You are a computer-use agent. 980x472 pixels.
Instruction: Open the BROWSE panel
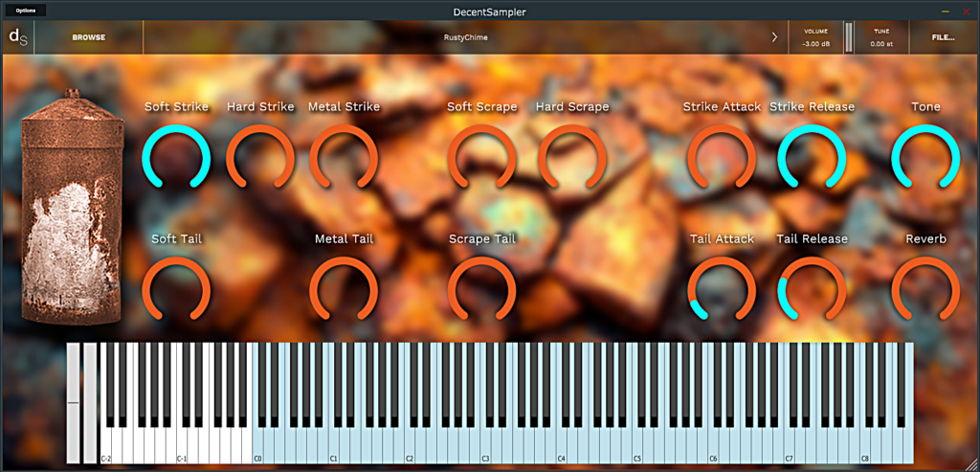click(89, 37)
